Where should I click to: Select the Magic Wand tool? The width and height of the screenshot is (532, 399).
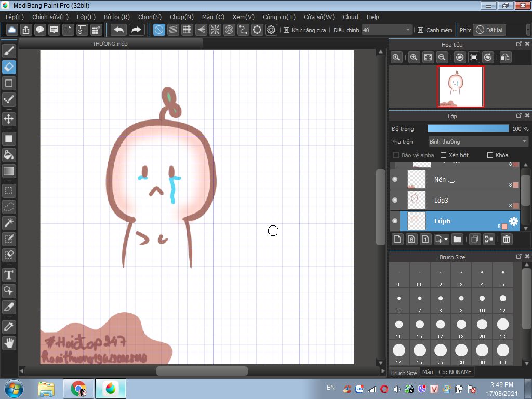coord(9,222)
